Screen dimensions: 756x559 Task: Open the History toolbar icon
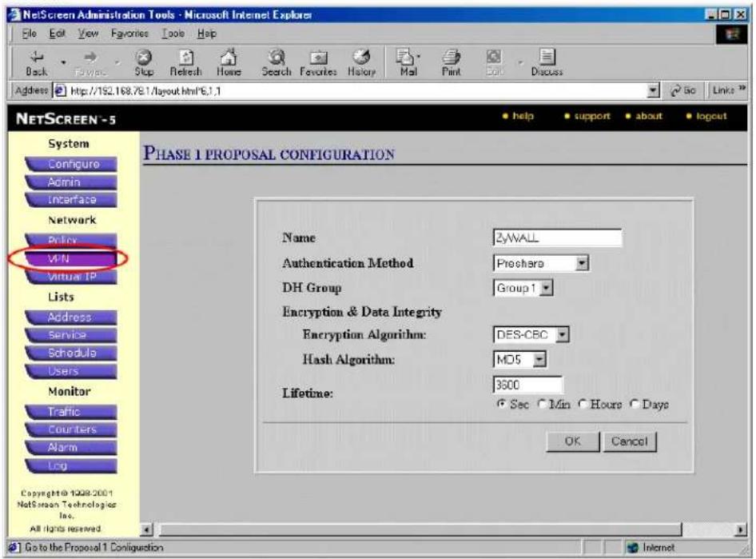(361, 57)
